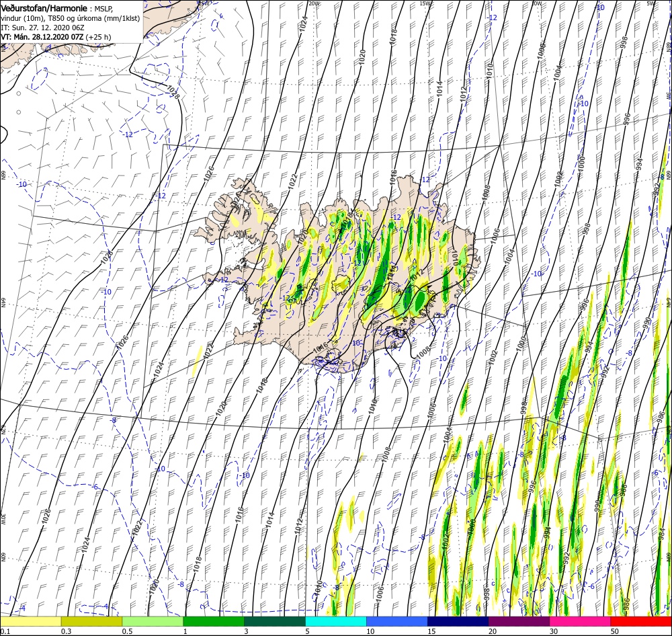This screenshot has height=636, width=672.
Task: Click the '(+25 h)' forecast offset text
Action: click(x=98, y=37)
